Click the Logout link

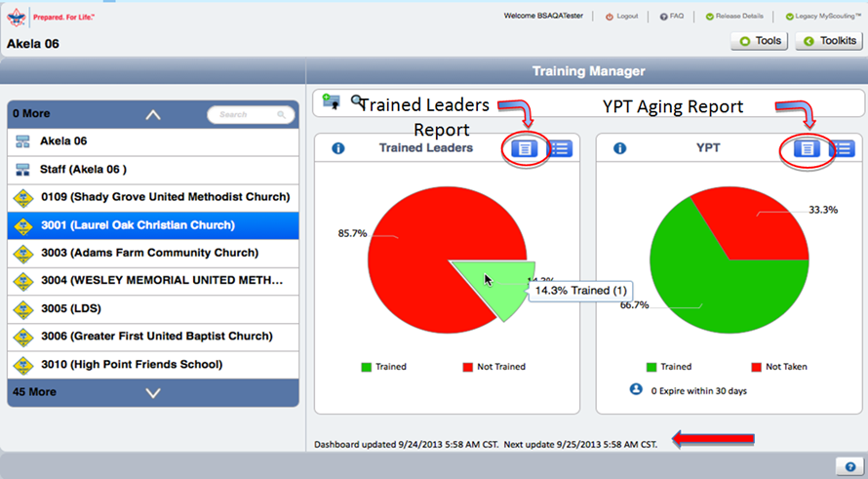pos(621,17)
